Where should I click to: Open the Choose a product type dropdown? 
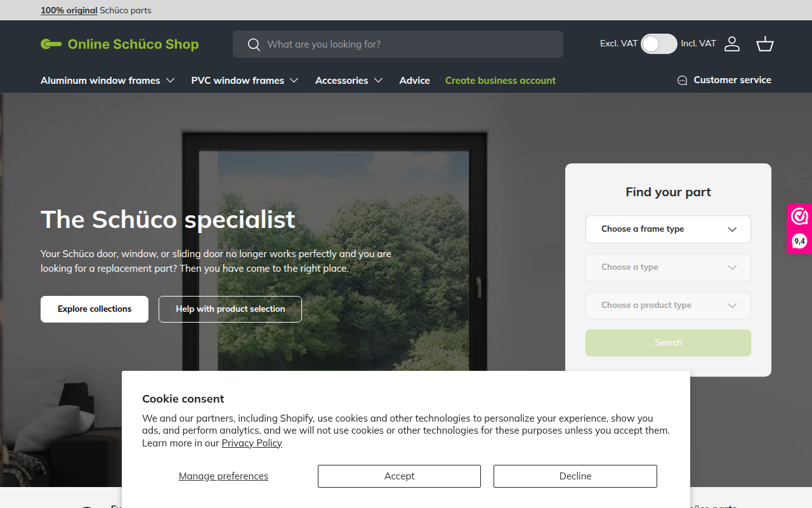[668, 305]
